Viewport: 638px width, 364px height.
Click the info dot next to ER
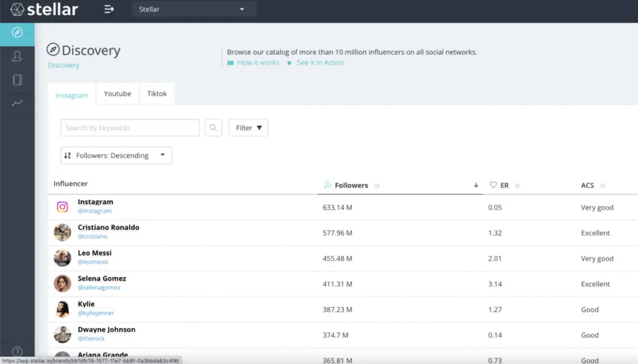pos(518,185)
